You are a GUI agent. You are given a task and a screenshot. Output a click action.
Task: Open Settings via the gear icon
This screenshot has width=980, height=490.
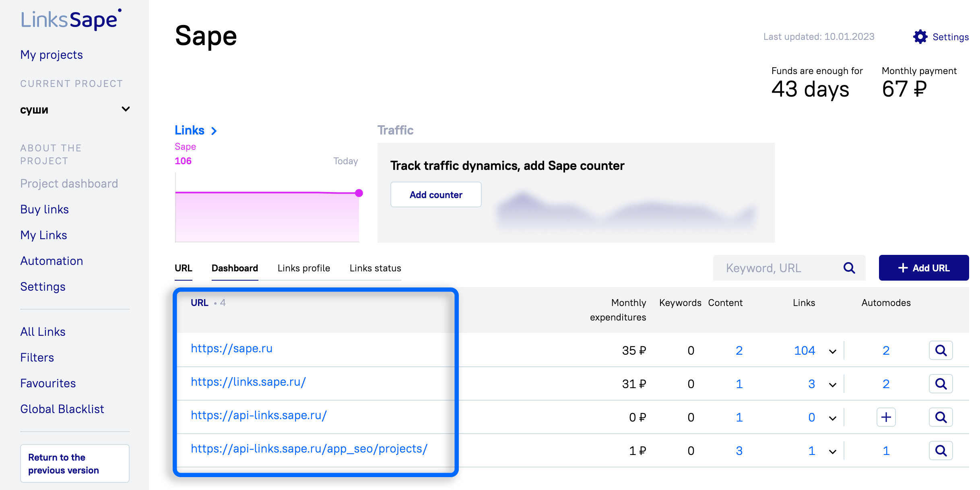coord(920,37)
